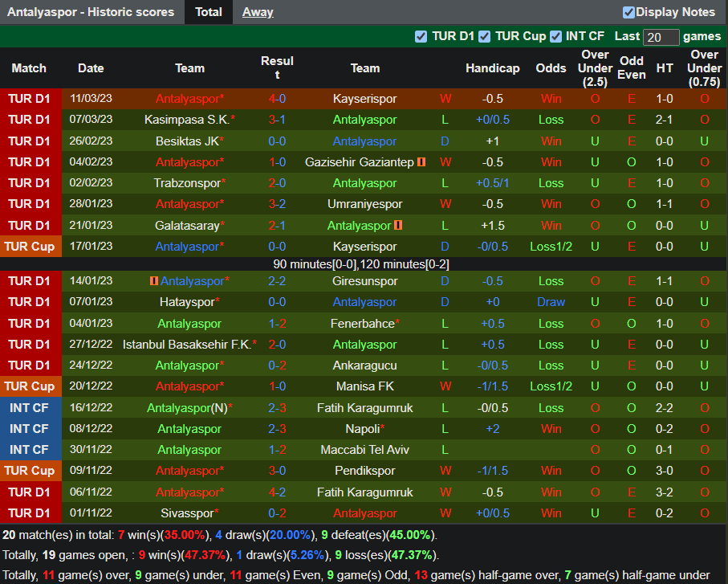Click Fatih Karagumruk on 16/12/22 row
Viewport: 728px width, 584px height.
point(365,408)
